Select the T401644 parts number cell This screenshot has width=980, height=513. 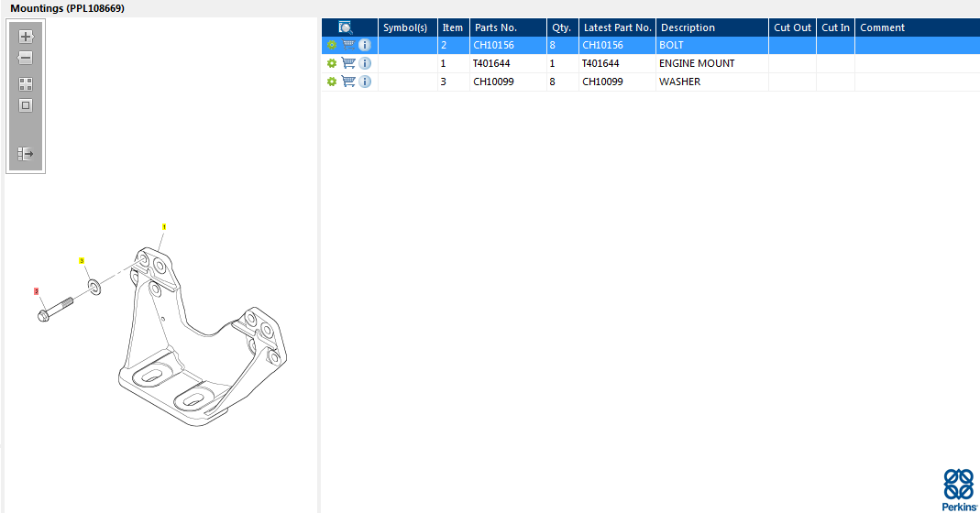click(508, 63)
